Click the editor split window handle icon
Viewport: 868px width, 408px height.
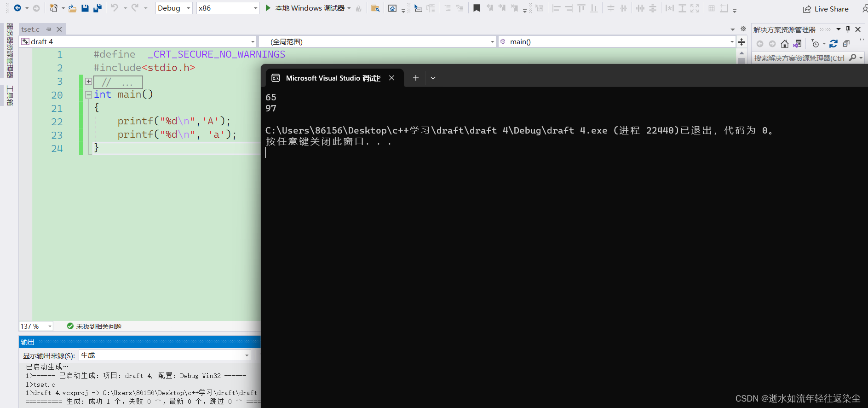pyautogui.click(x=742, y=42)
